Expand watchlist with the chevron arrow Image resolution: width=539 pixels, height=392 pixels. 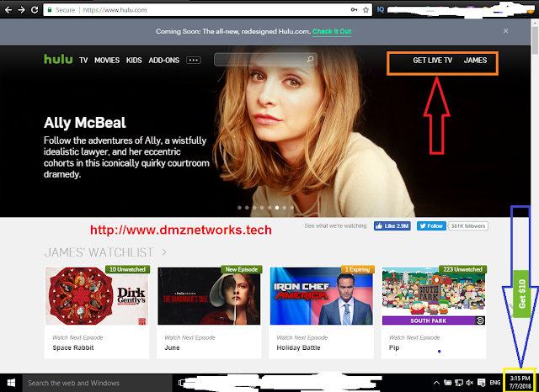pos(164,252)
